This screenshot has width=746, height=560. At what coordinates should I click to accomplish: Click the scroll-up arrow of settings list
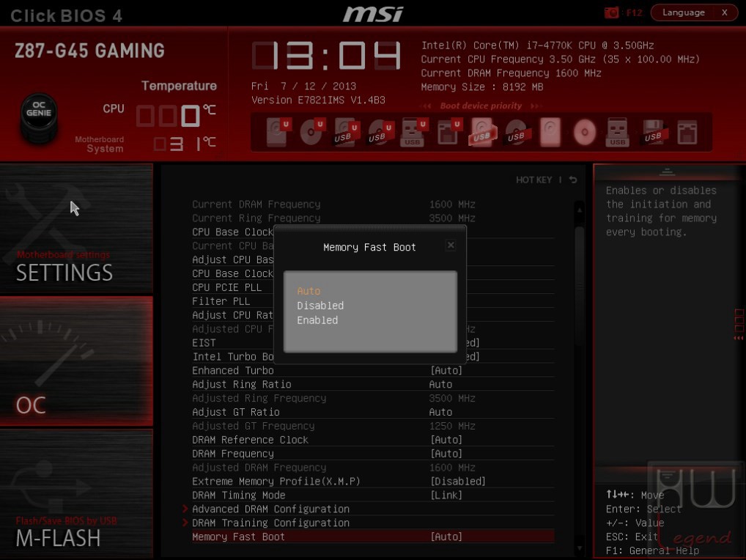click(580, 210)
